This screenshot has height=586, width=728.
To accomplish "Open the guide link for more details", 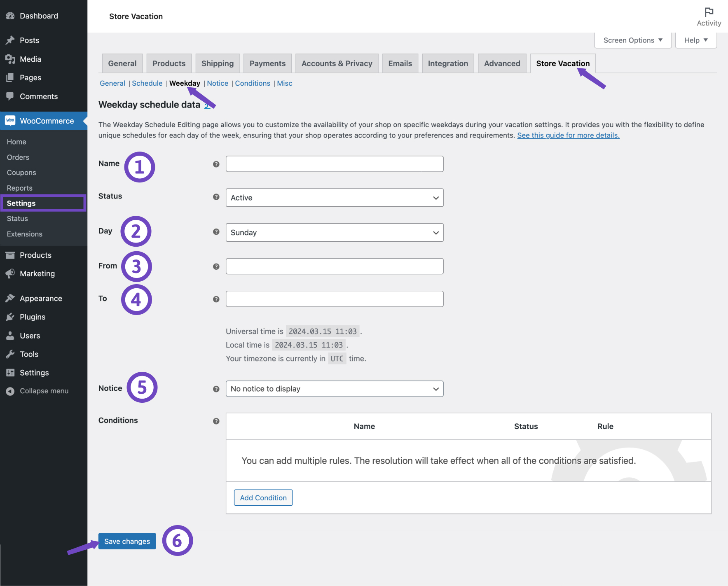I will (x=568, y=135).
